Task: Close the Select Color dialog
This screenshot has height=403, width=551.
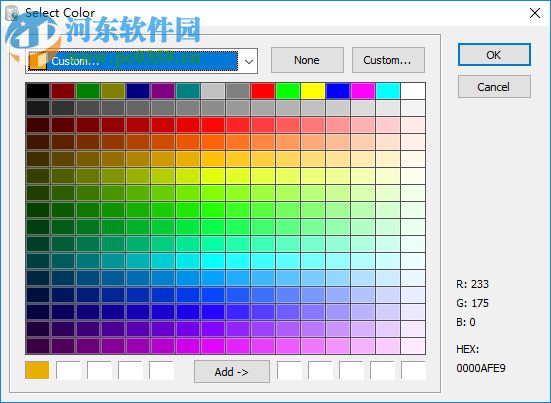Action: (535, 13)
